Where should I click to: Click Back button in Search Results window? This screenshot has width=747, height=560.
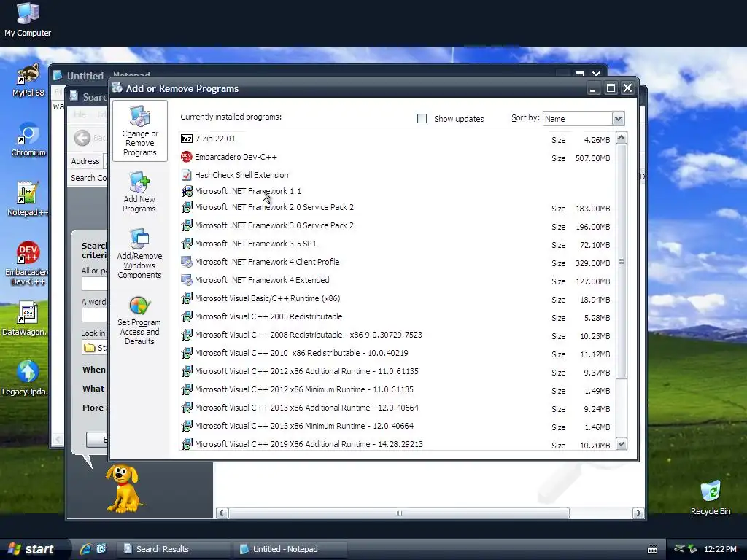click(82, 138)
